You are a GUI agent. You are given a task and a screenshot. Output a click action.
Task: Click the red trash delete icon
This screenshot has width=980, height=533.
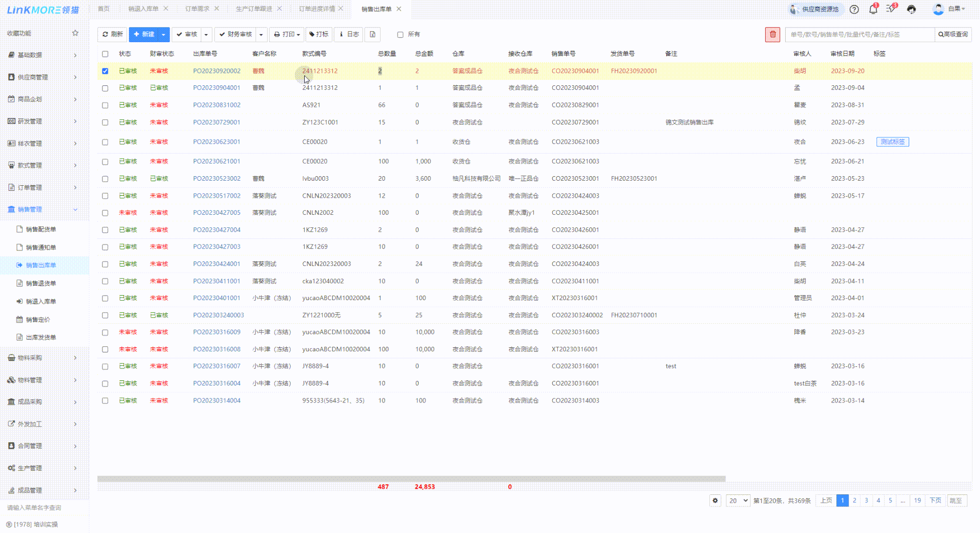click(772, 35)
